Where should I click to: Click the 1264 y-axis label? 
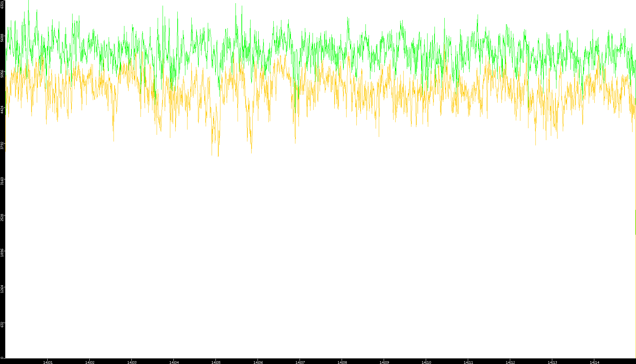(x=2, y=289)
